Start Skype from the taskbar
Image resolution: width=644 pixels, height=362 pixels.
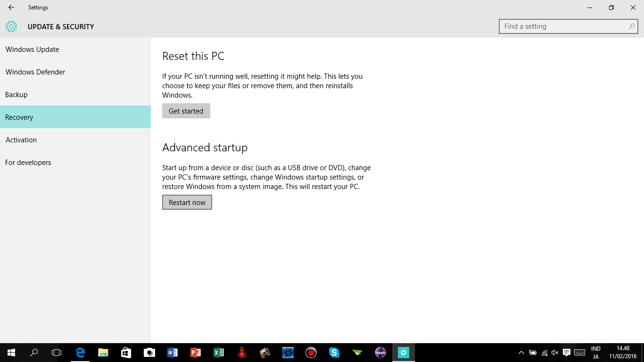tap(334, 352)
